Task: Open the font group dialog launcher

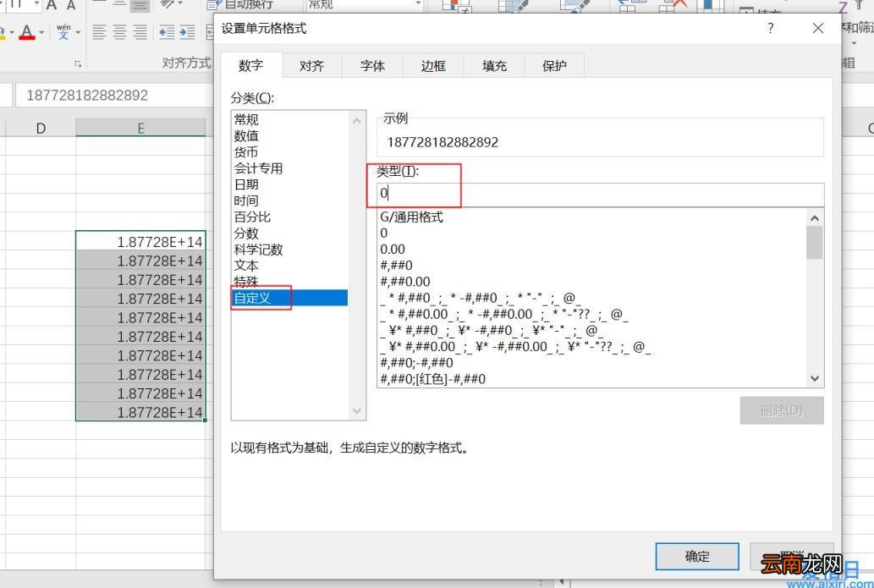Action: pyautogui.click(x=78, y=64)
